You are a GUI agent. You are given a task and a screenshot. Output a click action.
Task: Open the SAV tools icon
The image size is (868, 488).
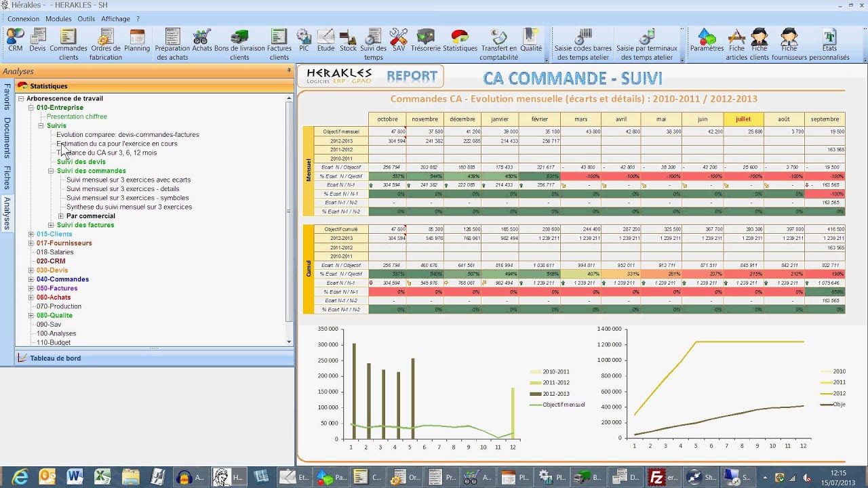399,41
